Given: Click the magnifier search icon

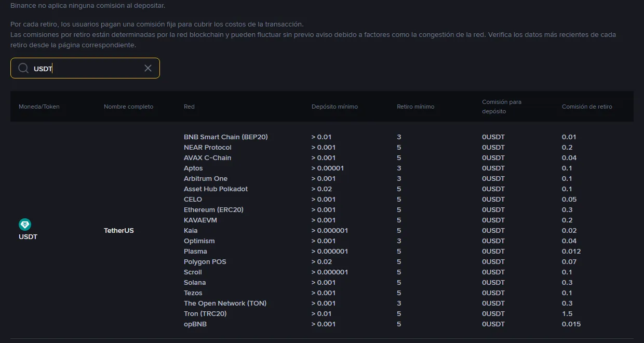Looking at the screenshot, I should tap(23, 68).
